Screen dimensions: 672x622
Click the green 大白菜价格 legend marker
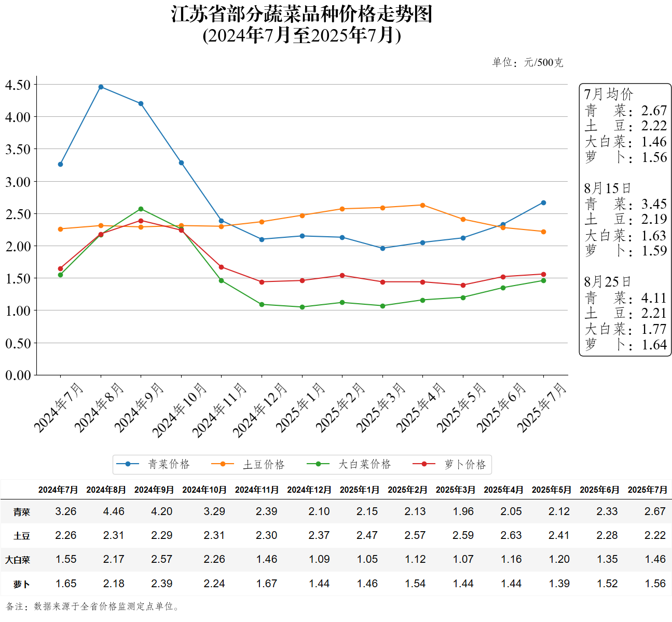tap(318, 464)
